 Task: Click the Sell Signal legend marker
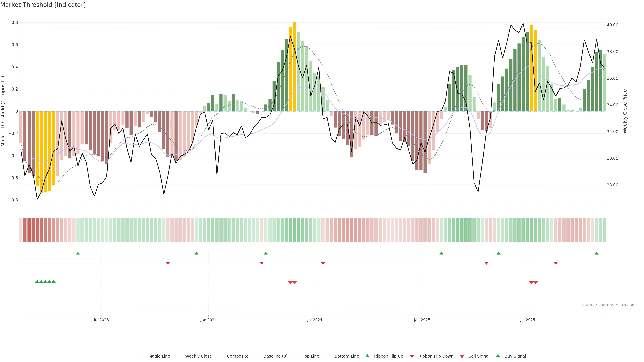pos(462,356)
